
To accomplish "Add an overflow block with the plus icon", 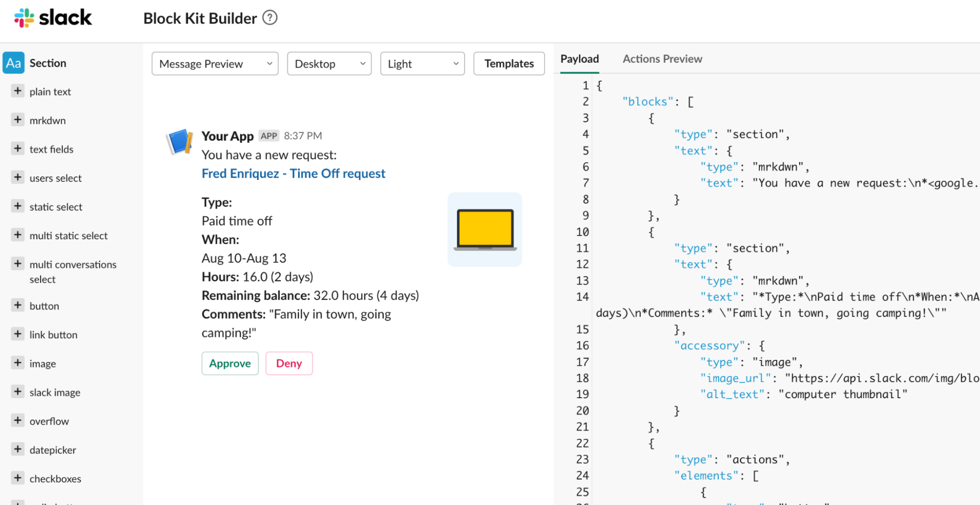I will pos(18,421).
